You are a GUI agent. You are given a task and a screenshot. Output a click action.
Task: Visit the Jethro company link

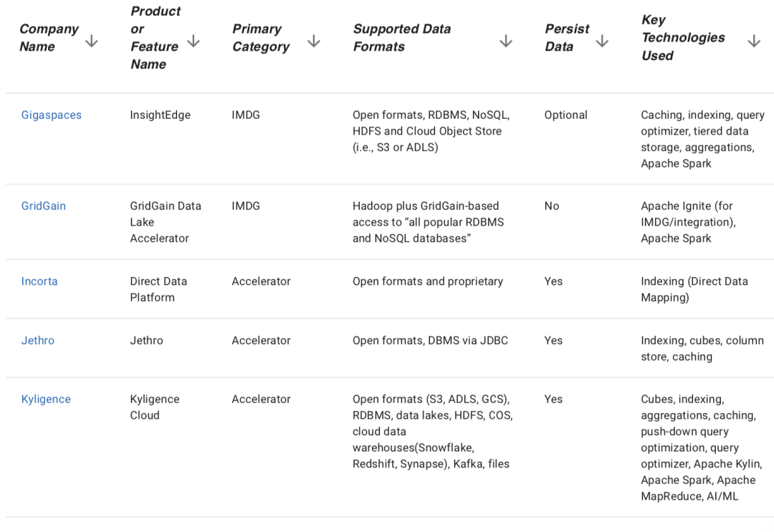[x=37, y=341]
